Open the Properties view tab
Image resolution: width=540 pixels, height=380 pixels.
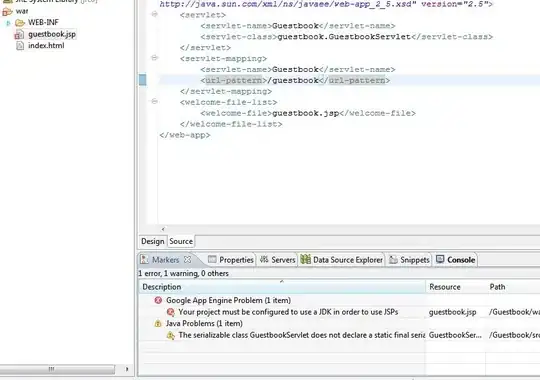click(231, 260)
